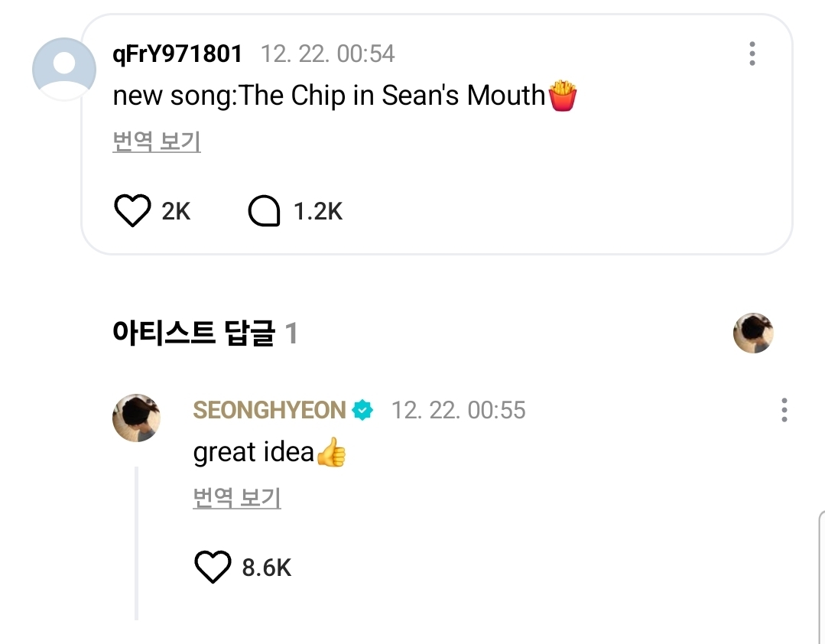Open the three-dot menu on SEONGHYEON's reply
Viewport: 825px width, 644px height.
pyautogui.click(x=784, y=410)
